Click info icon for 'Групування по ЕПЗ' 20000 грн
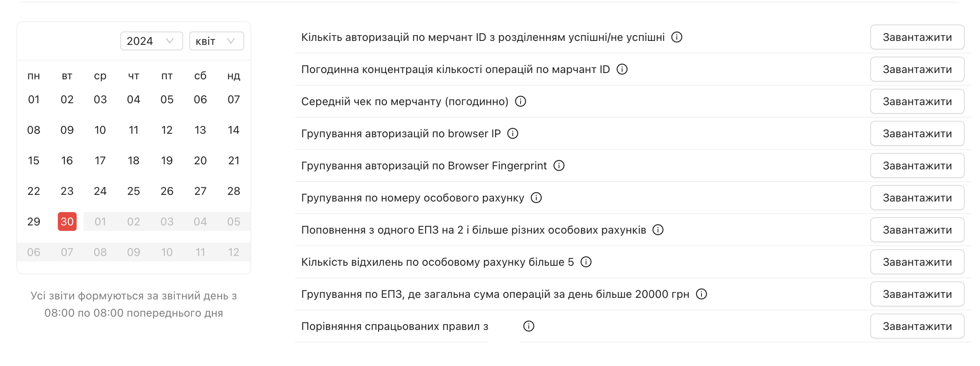 point(701,294)
